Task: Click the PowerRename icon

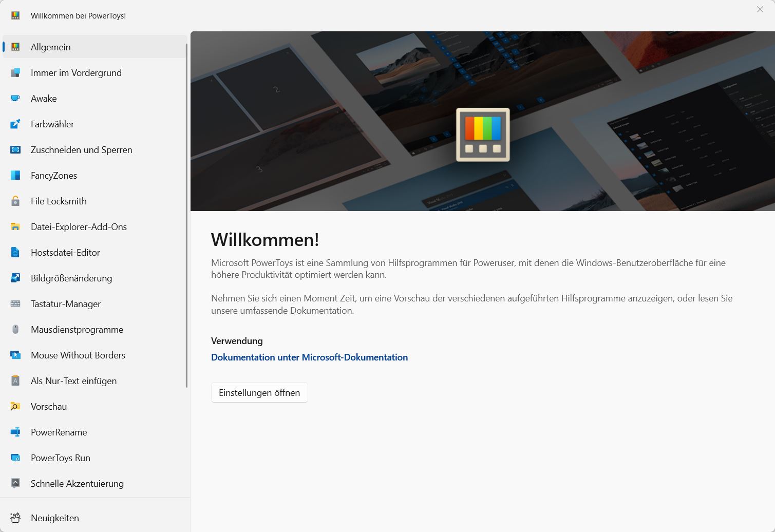Action: pyautogui.click(x=15, y=432)
